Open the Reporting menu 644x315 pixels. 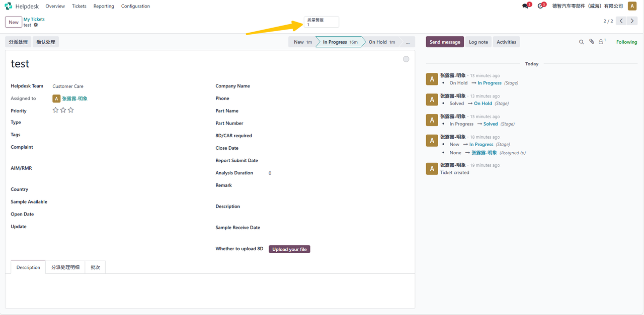[104, 6]
